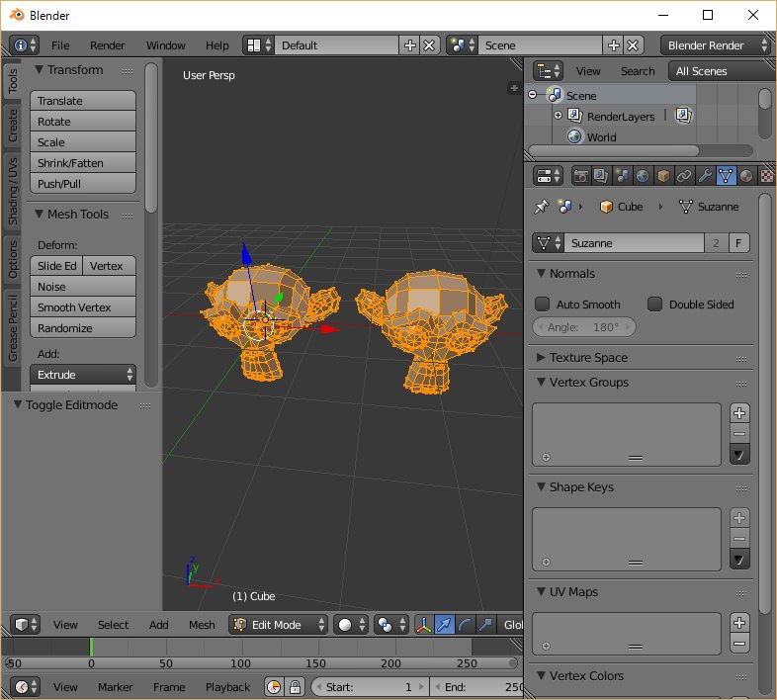Collapse the Vertex Groups panel
Screen dimensions: 777x700
coord(541,382)
